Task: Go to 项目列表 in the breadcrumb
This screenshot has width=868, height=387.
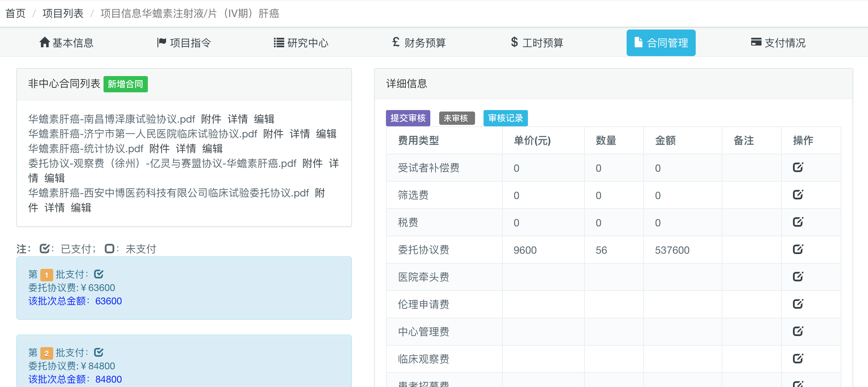Action: 63,14
